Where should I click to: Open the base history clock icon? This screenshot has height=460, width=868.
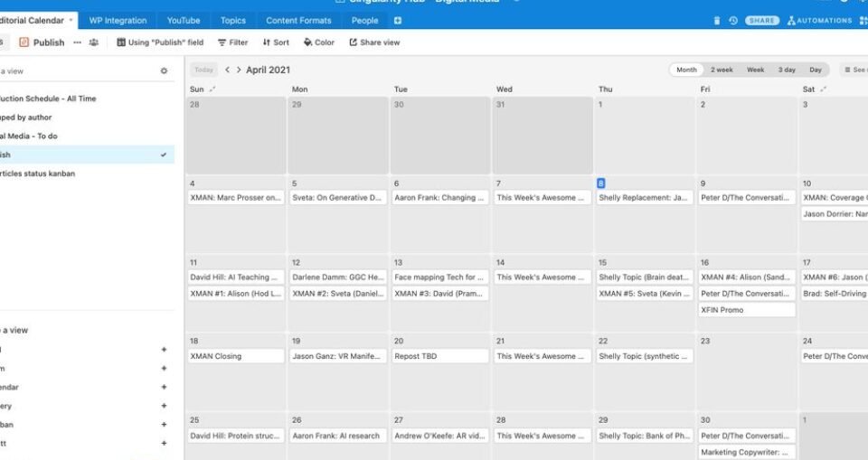[733, 21]
